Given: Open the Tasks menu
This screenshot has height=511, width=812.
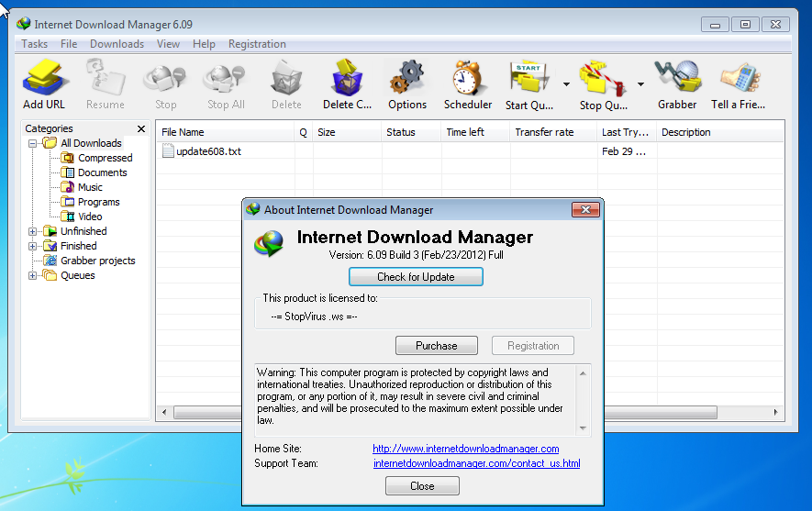Looking at the screenshot, I should (34, 44).
